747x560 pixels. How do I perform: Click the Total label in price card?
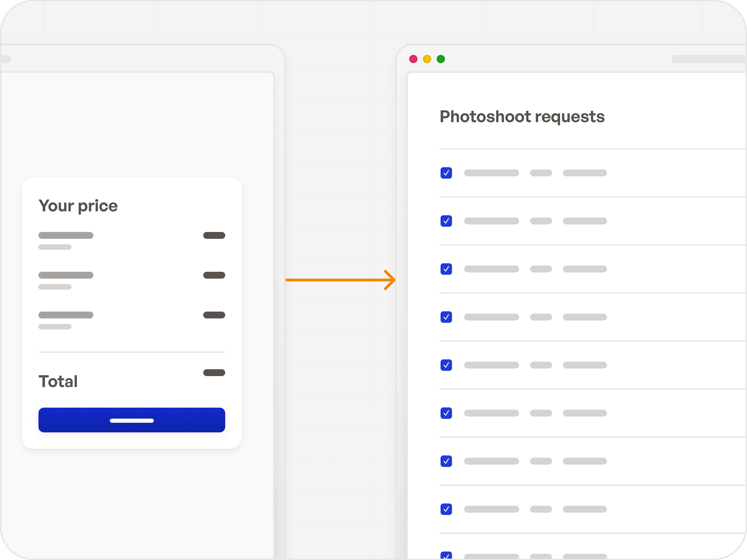tap(58, 381)
